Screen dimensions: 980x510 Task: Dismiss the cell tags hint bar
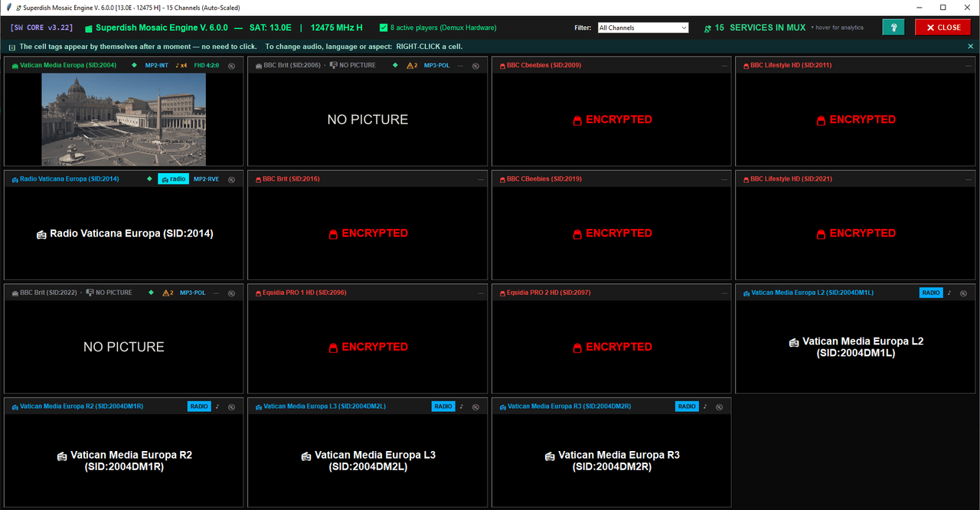971,47
